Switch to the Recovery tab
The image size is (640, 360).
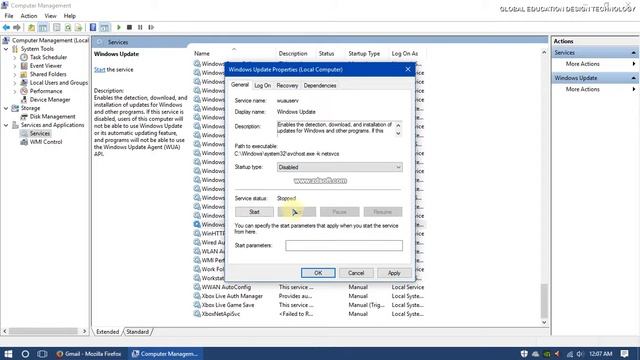287,85
